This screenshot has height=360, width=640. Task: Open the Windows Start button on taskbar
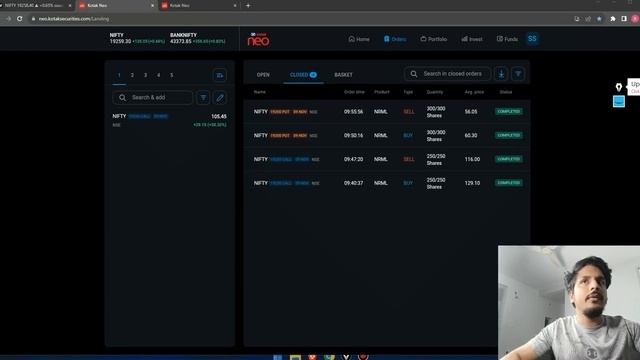click(x=278, y=357)
